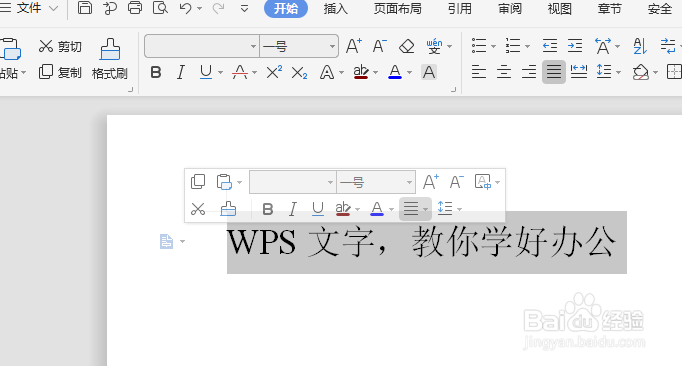Open font dialog launcher in ribbon corner

[454, 90]
